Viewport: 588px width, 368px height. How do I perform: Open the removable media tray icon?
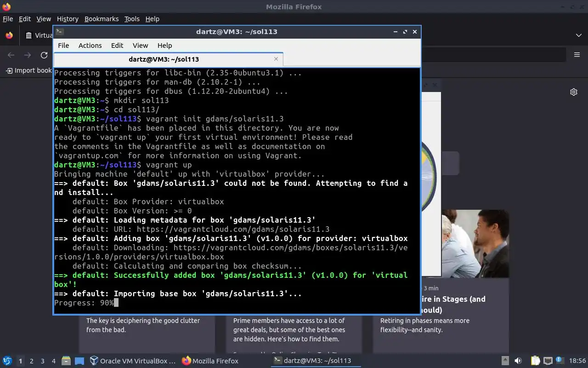pos(505,361)
